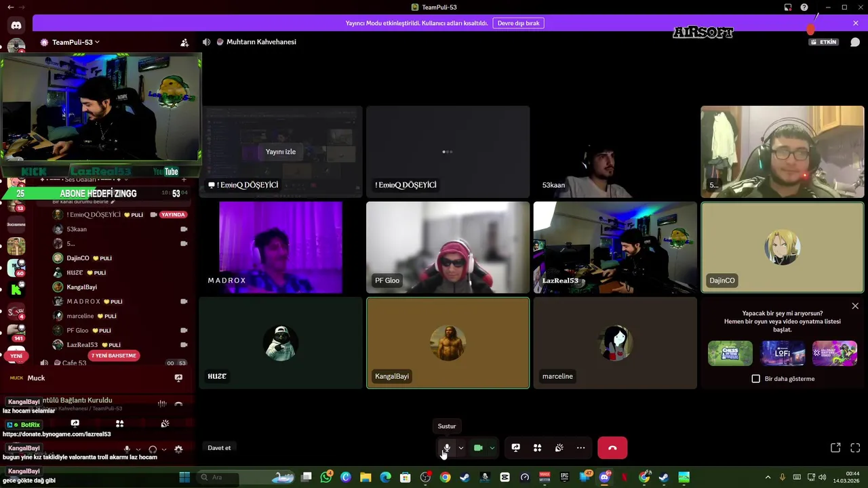Disconnect using the voice status panel phone icon
The height and width of the screenshot is (488, 868).
click(178, 404)
